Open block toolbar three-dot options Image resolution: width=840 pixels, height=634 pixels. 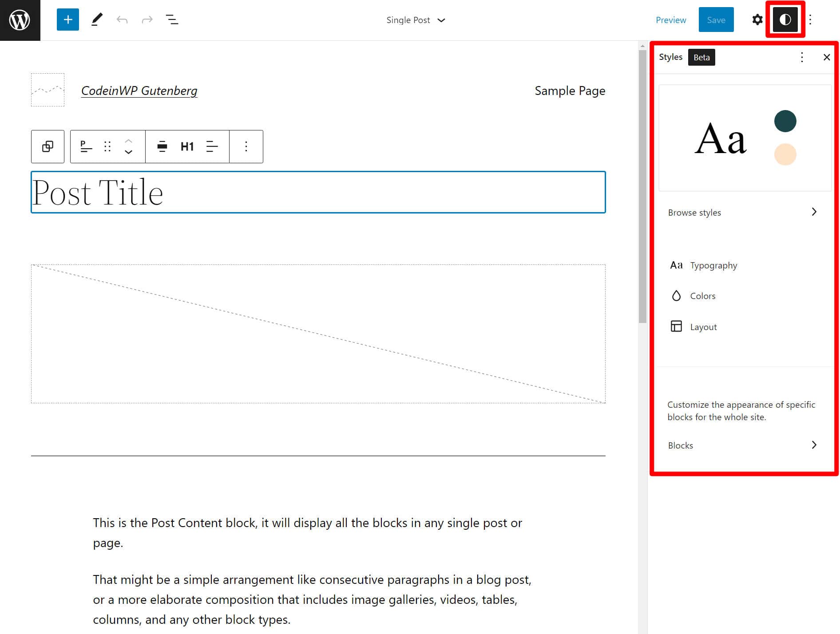[x=246, y=146]
